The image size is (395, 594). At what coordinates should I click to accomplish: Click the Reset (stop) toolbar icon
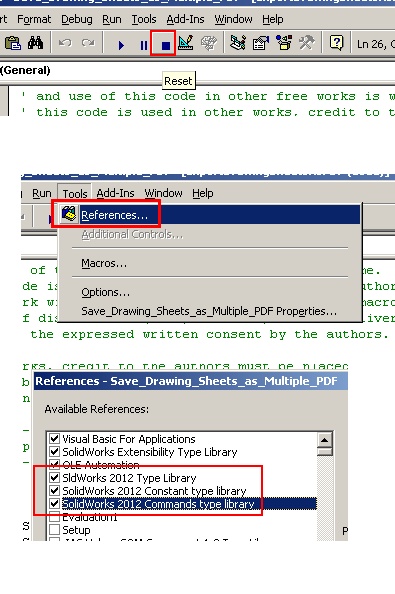pos(165,45)
